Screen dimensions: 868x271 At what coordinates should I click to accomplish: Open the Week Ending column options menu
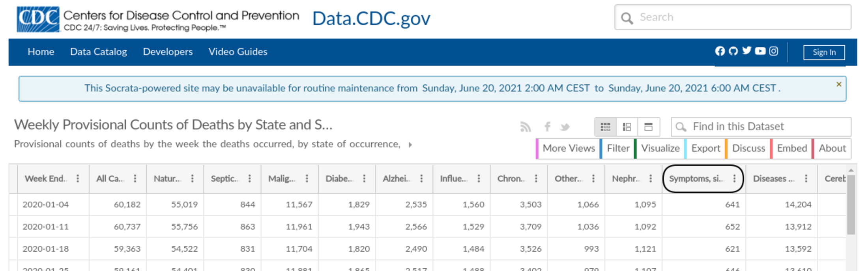(x=78, y=179)
